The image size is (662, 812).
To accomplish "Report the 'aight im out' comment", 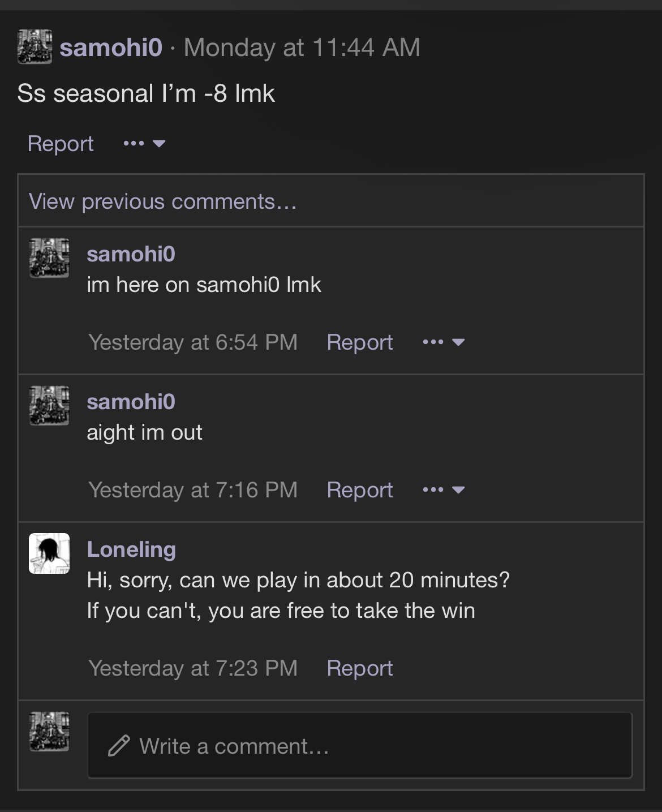I will point(360,490).
